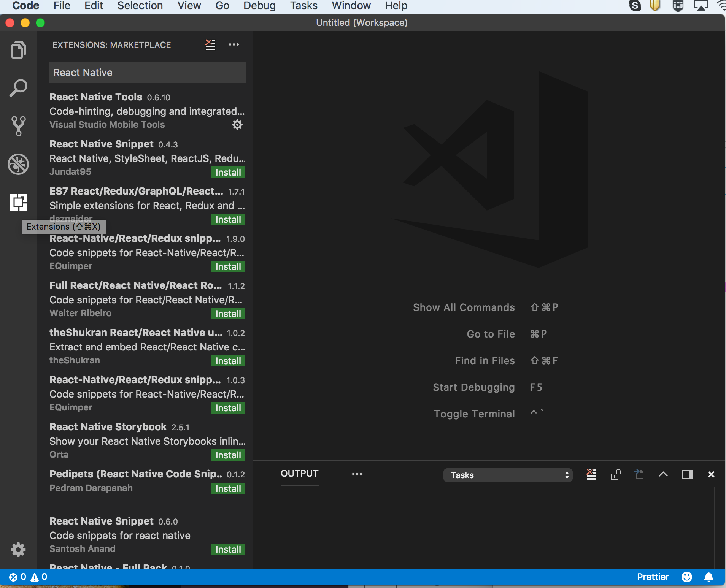Click Prettier in the status bar

[x=653, y=576]
